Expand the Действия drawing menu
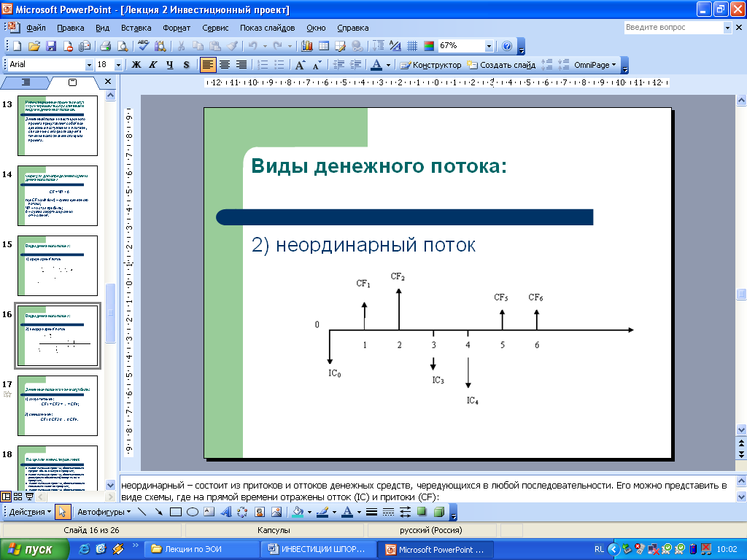The image size is (747, 560). tap(30, 512)
